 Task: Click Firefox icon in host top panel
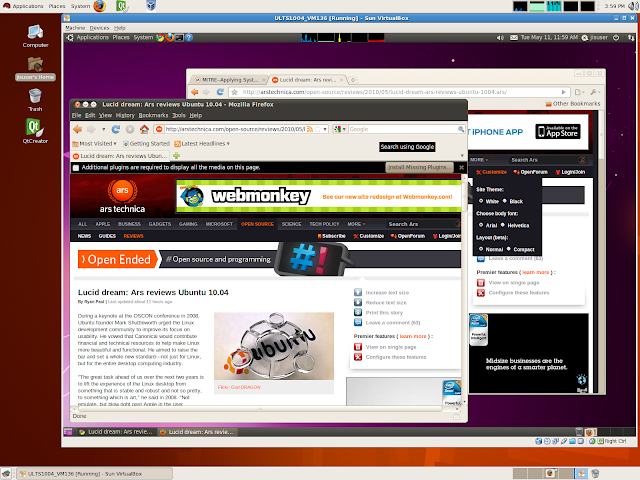coord(99,6)
